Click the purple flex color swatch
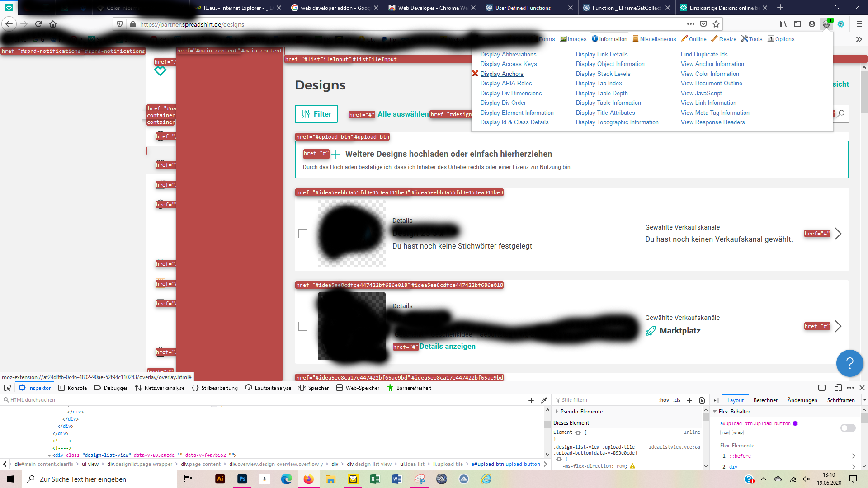 tap(795, 423)
